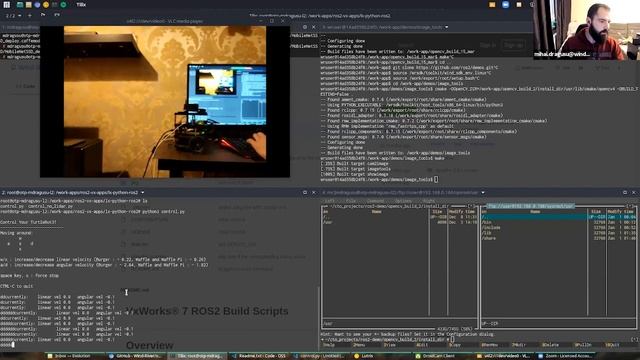Click the Zoom presenter webcam thumbnail

click(587, 30)
